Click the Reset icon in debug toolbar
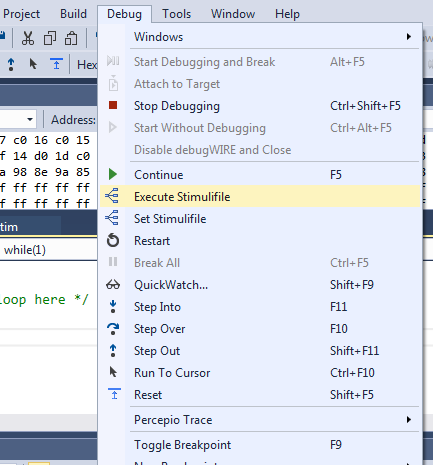 coord(56,64)
